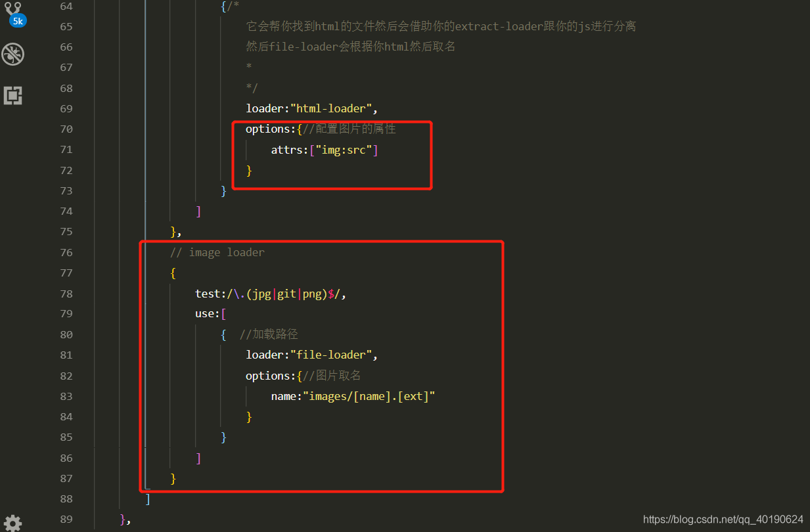This screenshot has width=810, height=532.
Task: Click line number 87 in the gutter
Action: tap(66, 478)
